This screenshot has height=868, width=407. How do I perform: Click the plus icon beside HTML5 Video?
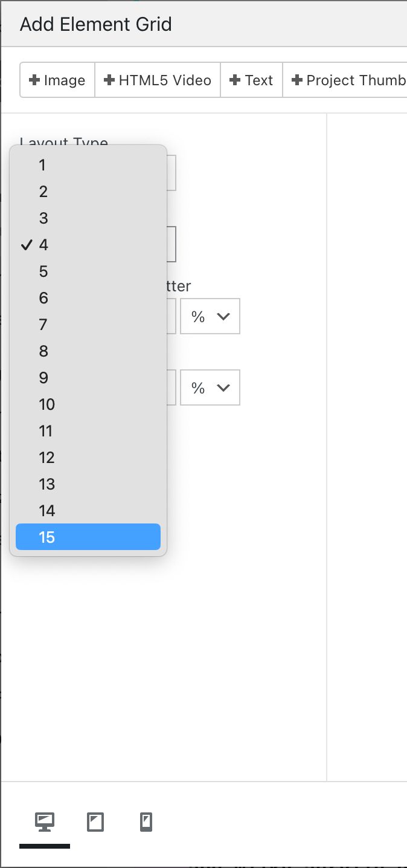click(109, 79)
